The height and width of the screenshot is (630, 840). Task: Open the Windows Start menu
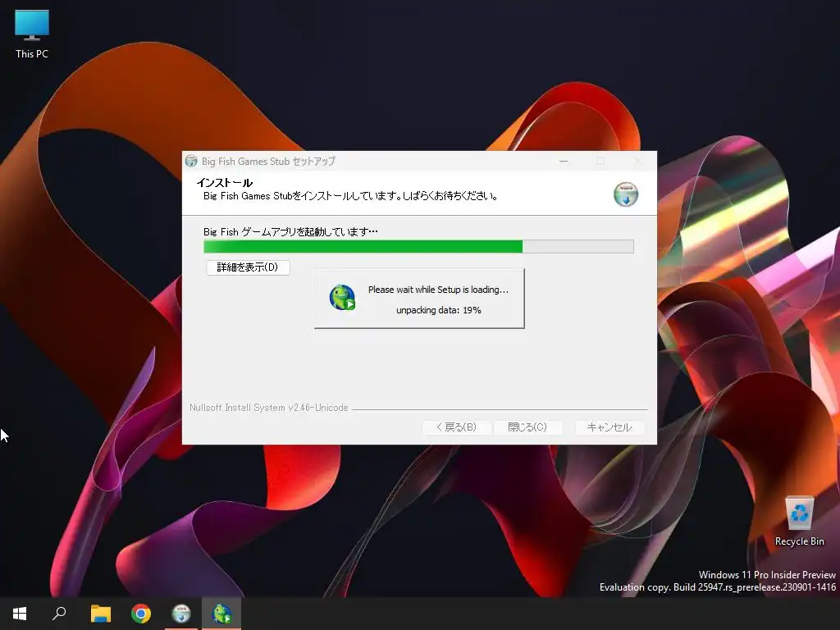pyautogui.click(x=20, y=614)
